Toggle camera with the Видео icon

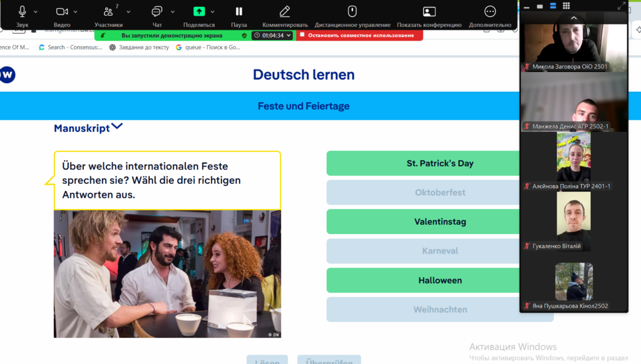[62, 11]
